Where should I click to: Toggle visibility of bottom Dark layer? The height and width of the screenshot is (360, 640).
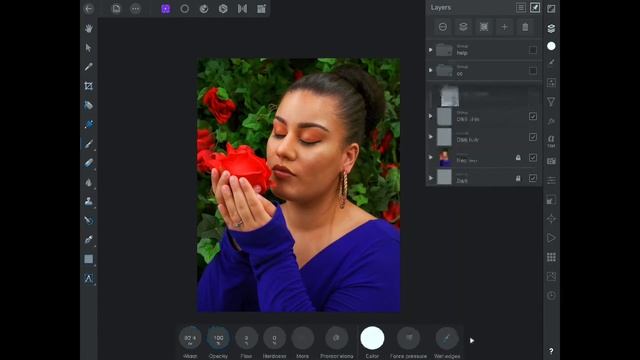point(533,178)
